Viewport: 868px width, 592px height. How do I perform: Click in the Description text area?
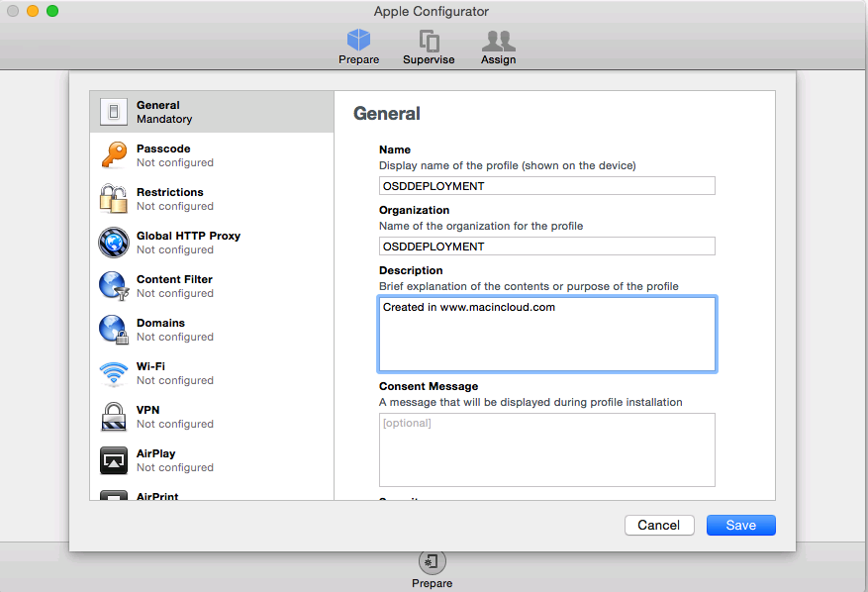coord(546,334)
